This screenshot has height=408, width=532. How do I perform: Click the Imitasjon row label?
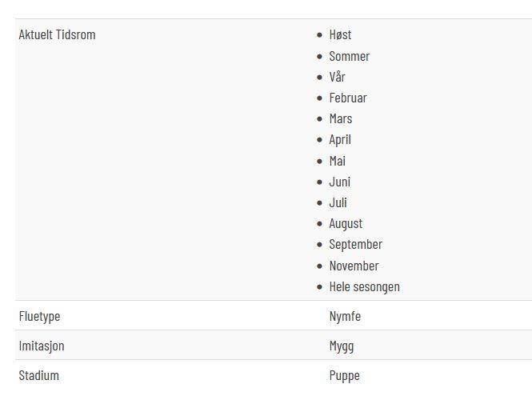(x=42, y=346)
